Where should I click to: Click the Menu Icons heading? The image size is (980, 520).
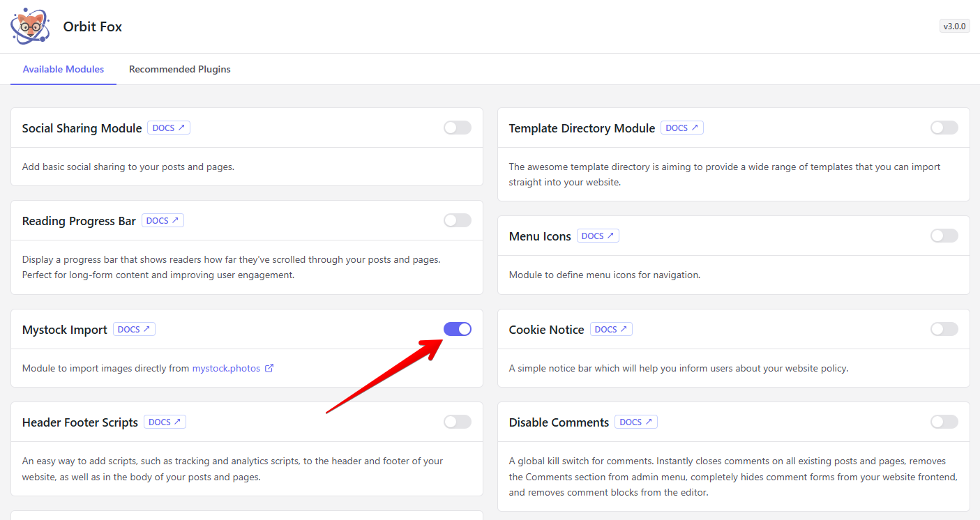pos(540,236)
